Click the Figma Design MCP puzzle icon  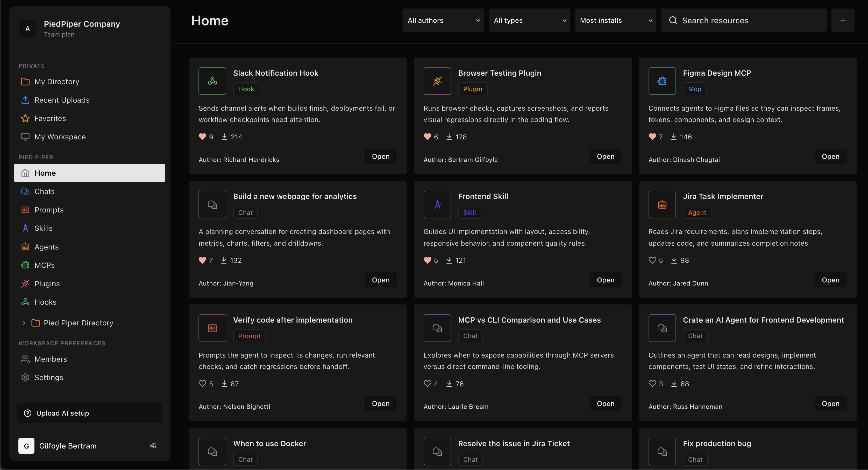coord(662,81)
